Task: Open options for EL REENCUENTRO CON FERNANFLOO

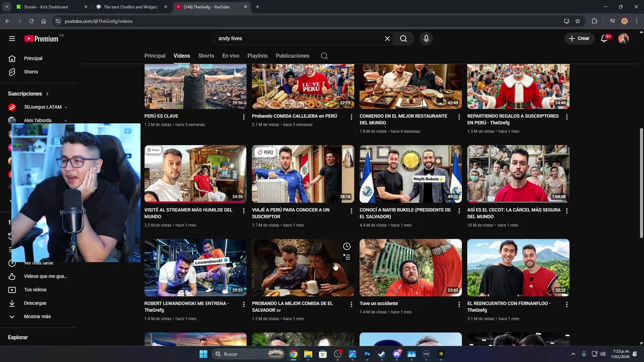Action: click(567, 304)
